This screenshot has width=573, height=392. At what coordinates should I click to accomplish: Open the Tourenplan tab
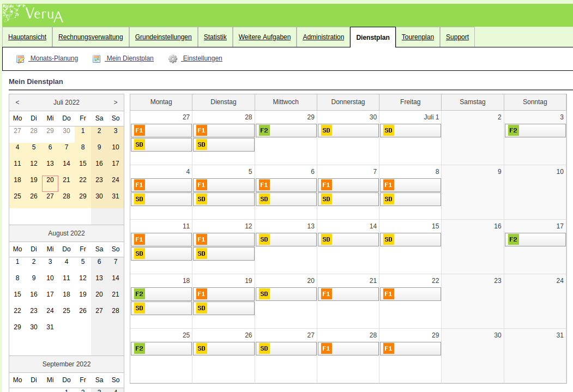(x=418, y=37)
